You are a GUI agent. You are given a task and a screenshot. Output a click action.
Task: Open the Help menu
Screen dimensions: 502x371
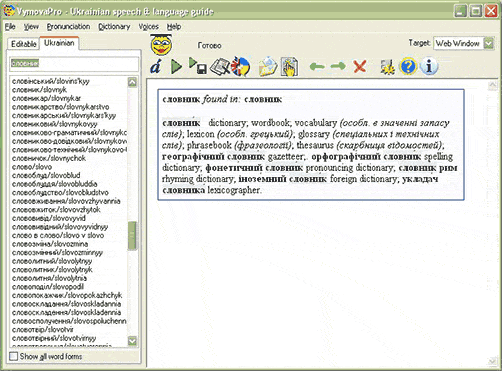coord(174,27)
